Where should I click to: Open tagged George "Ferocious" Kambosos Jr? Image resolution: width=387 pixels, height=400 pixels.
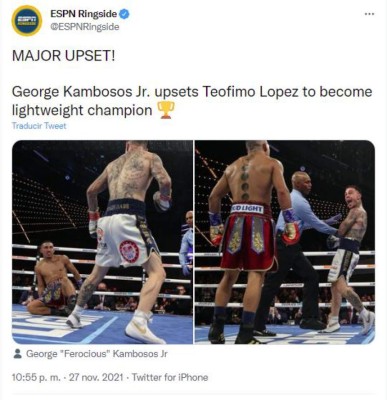click(x=97, y=354)
